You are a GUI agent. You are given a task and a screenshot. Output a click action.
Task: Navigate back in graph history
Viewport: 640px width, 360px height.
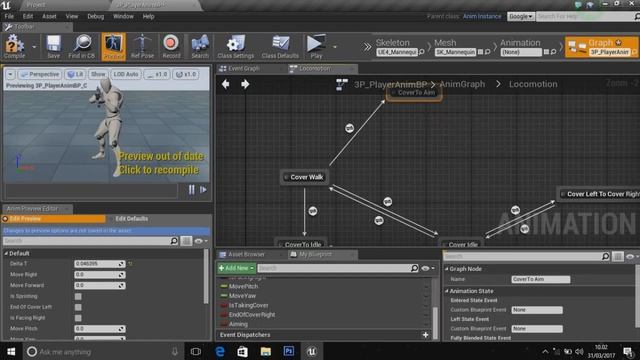[x=225, y=84]
